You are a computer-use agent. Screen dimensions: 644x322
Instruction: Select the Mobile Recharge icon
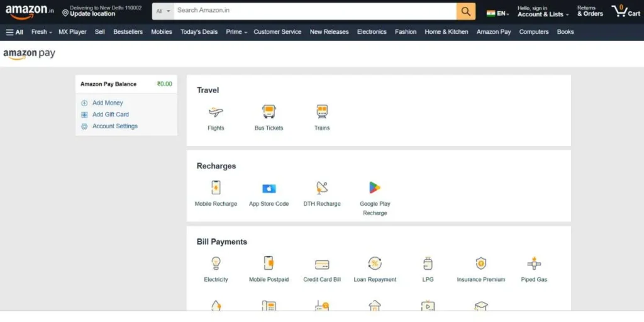216,187
